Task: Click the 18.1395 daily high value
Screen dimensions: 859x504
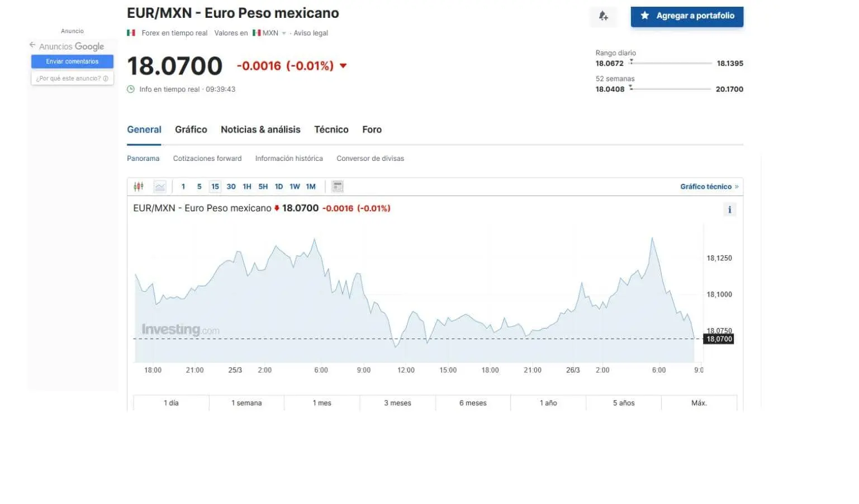Action: [730, 64]
